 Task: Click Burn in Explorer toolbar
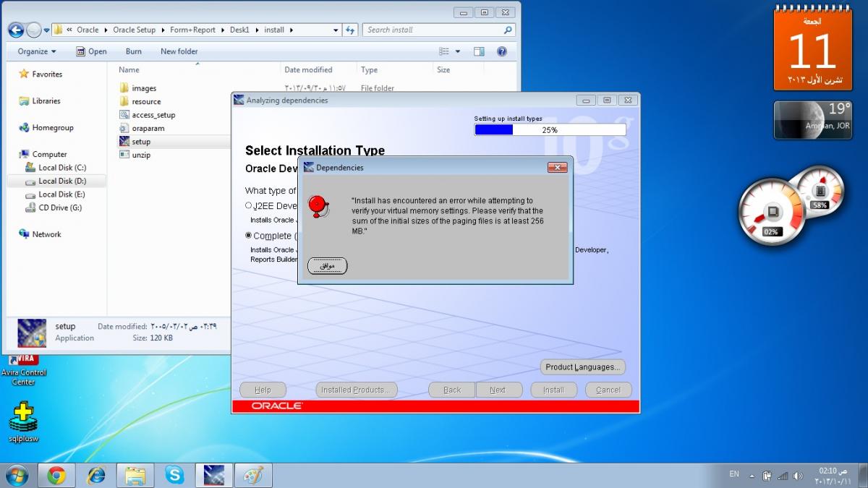tap(133, 51)
